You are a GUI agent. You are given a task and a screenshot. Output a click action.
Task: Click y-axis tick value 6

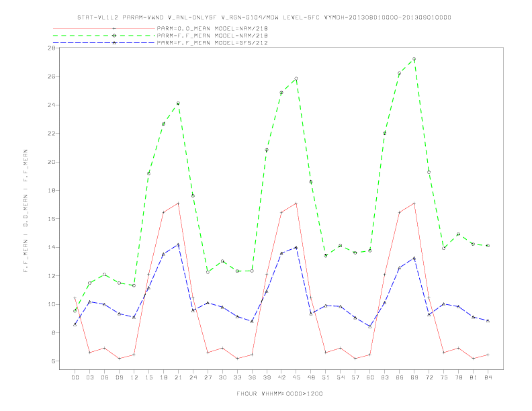tap(53, 361)
